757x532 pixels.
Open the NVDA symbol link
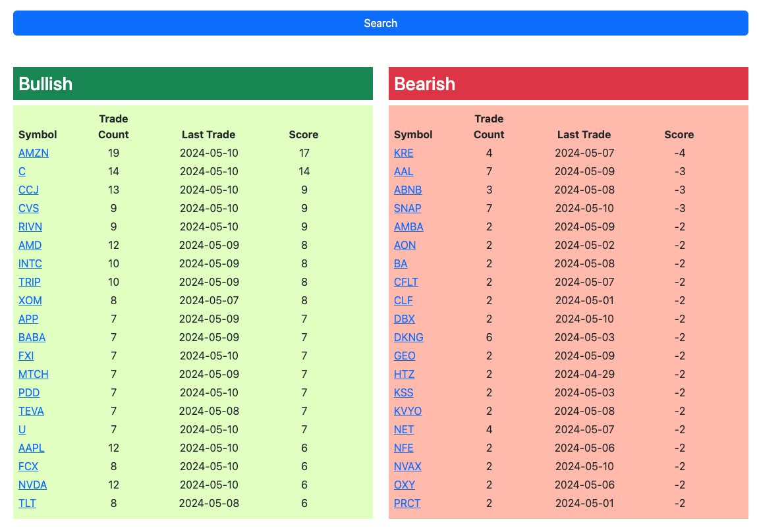(x=32, y=485)
